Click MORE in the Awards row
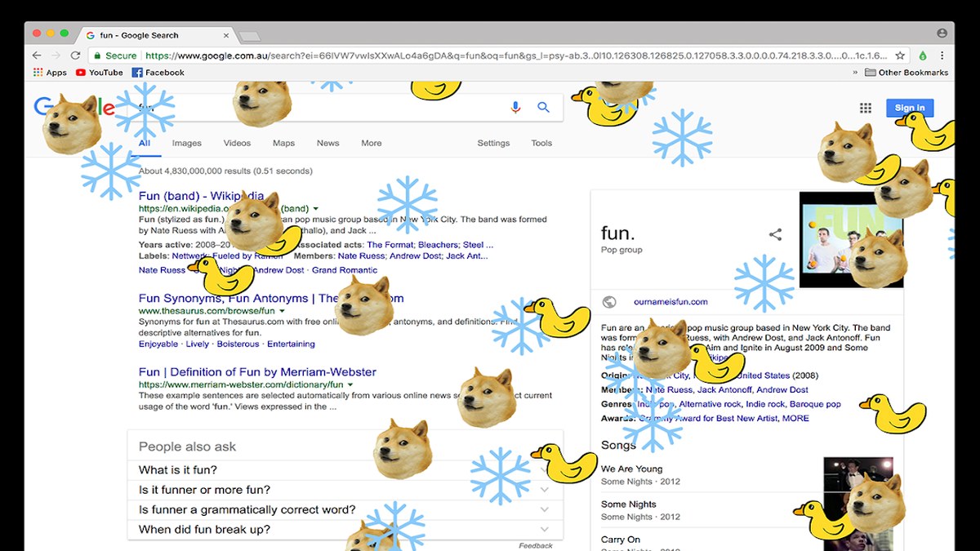980x551 pixels. point(795,418)
